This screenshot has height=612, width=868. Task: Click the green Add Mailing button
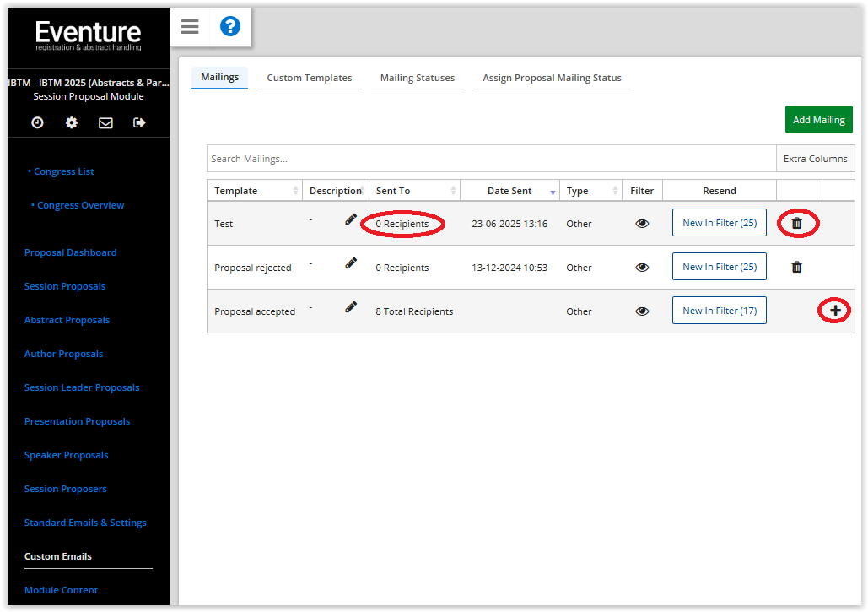[x=818, y=120]
